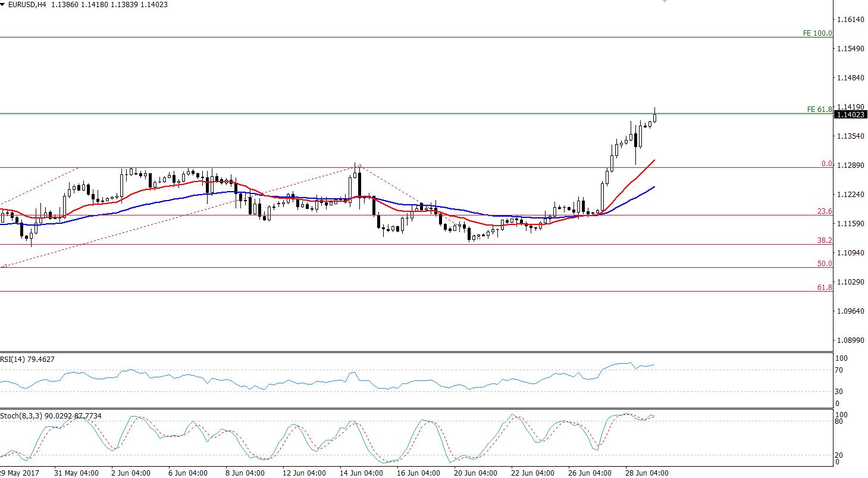The width and height of the screenshot is (868, 478).
Task: Click the 6 Jun 04:00 date label
Action: [x=188, y=473]
